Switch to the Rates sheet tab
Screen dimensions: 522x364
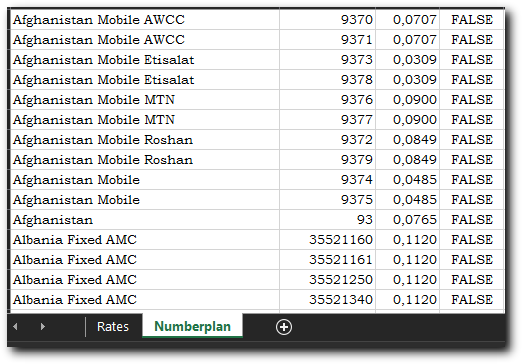[x=113, y=327]
